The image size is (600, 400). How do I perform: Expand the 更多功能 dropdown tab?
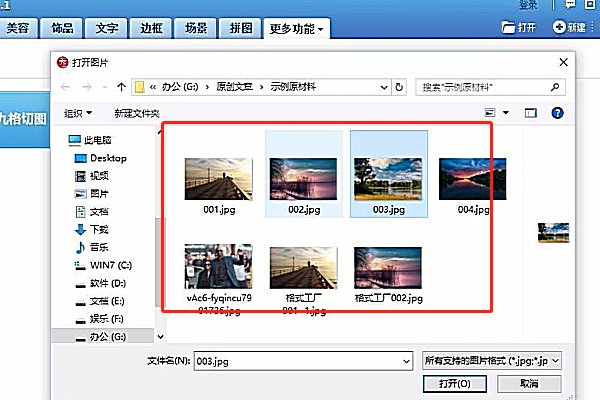297,29
